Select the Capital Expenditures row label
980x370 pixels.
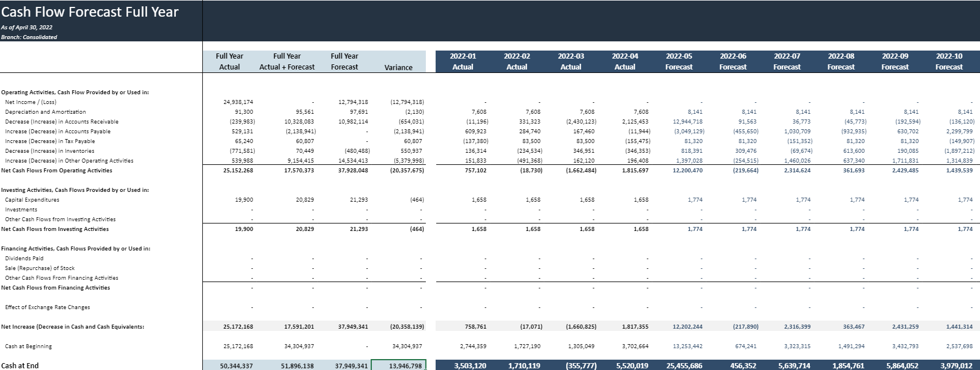coord(32,200)
